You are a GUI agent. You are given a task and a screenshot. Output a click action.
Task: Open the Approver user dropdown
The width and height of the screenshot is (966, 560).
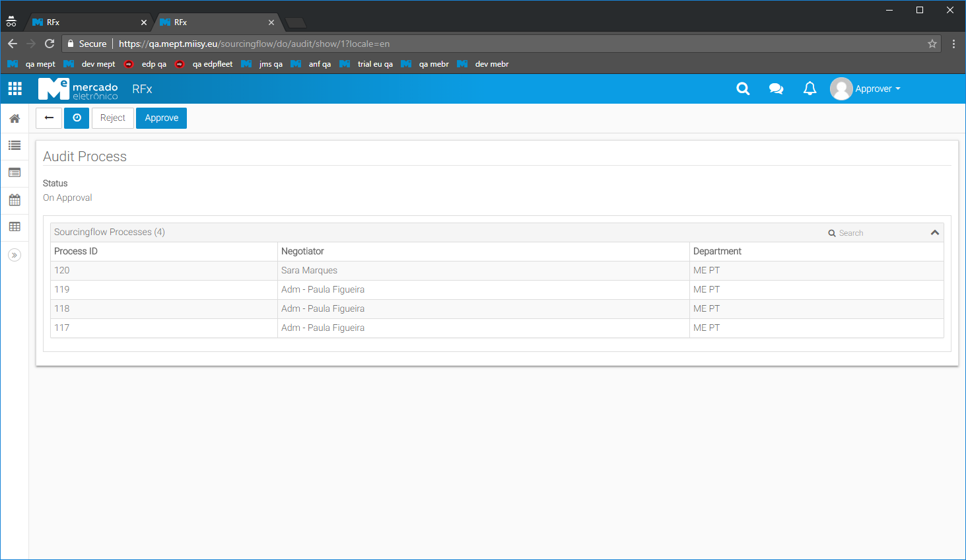point(866,88)
